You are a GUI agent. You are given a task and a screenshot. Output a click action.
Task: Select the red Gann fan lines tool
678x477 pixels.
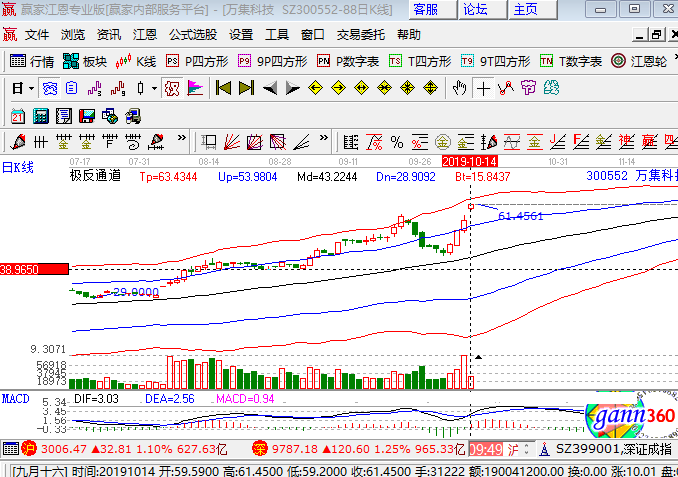click(x=232, y=142)
